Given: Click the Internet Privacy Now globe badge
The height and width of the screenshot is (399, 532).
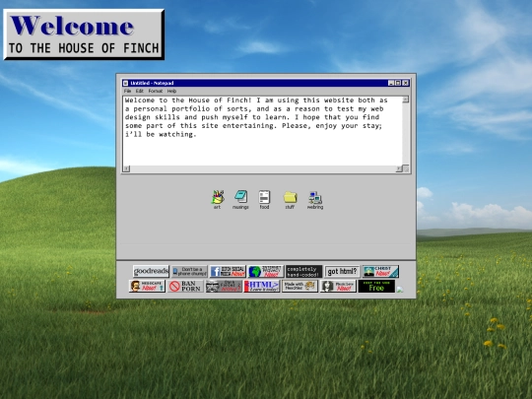Looking at the screenshot, I should pyautogui.click(x=266, y=272).
